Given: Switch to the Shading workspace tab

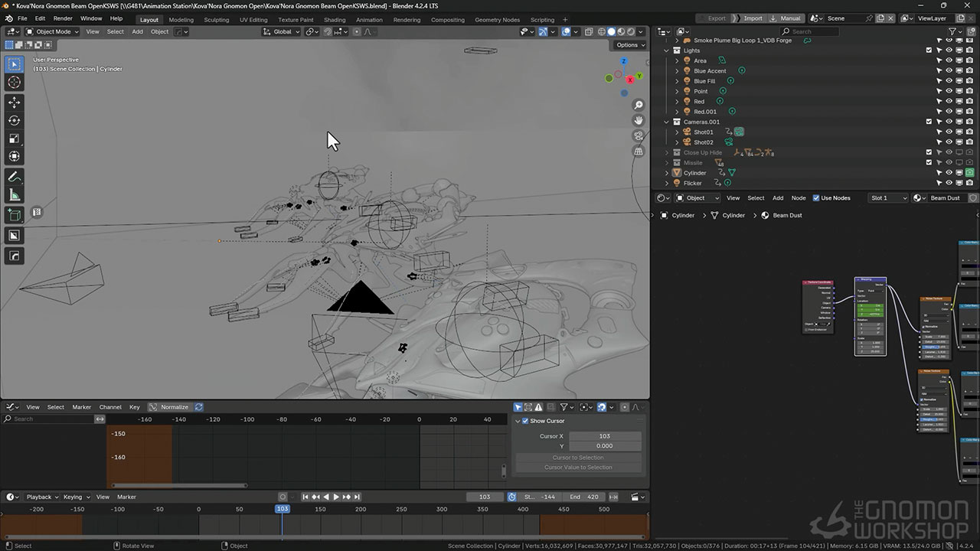Looking at the screenshot, I should [334, 20].
